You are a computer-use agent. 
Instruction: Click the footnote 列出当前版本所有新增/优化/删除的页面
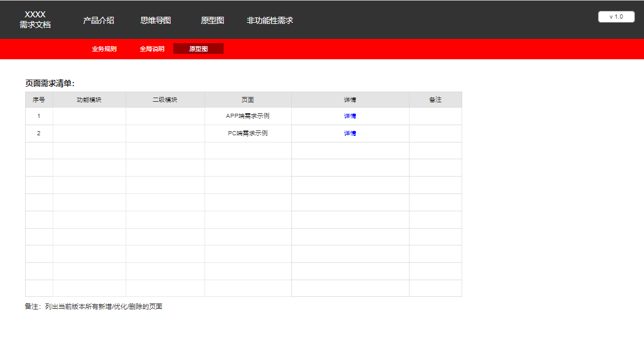point(103,306)
